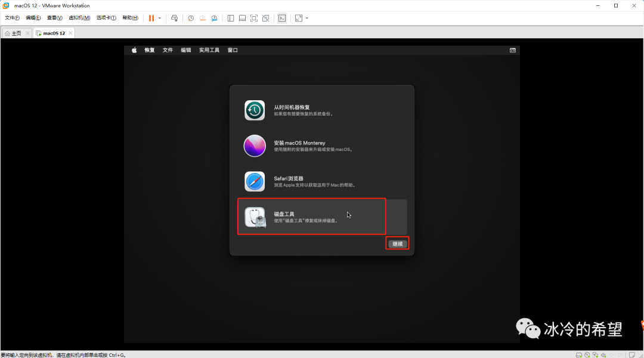Open the 虚拟机(M) menu
644x358 pixels.
pos(79,18)
